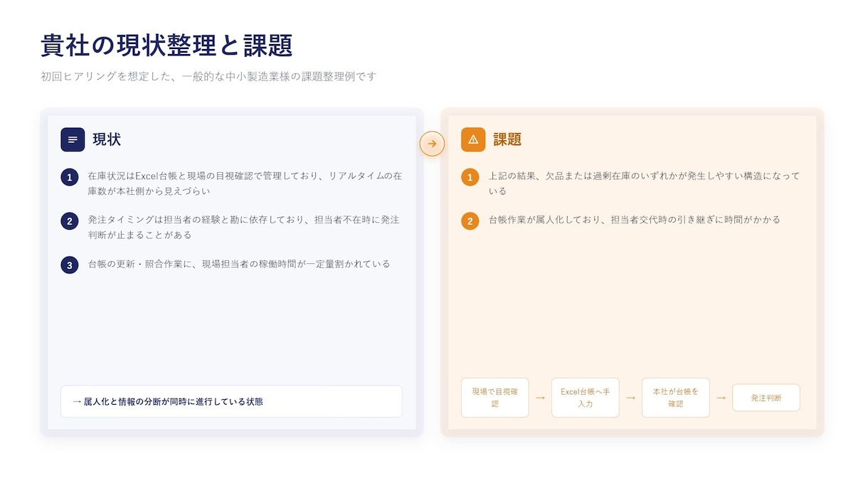The image size is (868, 488).
Task: Click the Excel台帳へ手入力 flow box
Action: [x=586, y=398]
